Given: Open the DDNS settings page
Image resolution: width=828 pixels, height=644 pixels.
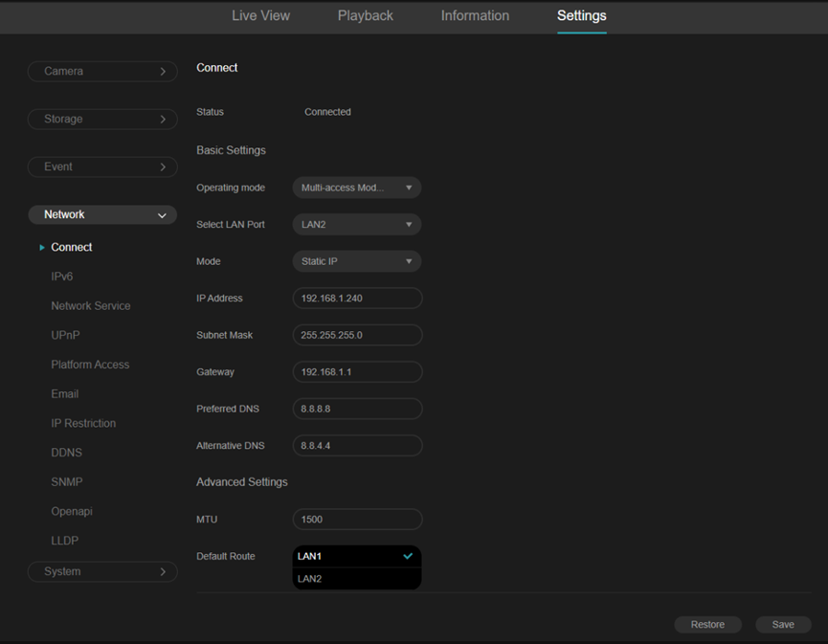Looking at the screenshot, I should (x=67, y=453).
